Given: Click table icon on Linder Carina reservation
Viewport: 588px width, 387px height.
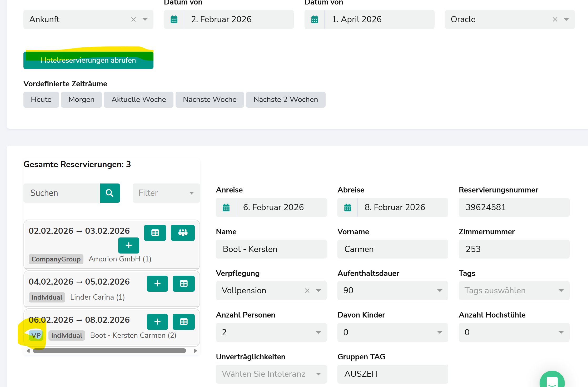Looking at the screenshot, I should (x=184, y=284).
